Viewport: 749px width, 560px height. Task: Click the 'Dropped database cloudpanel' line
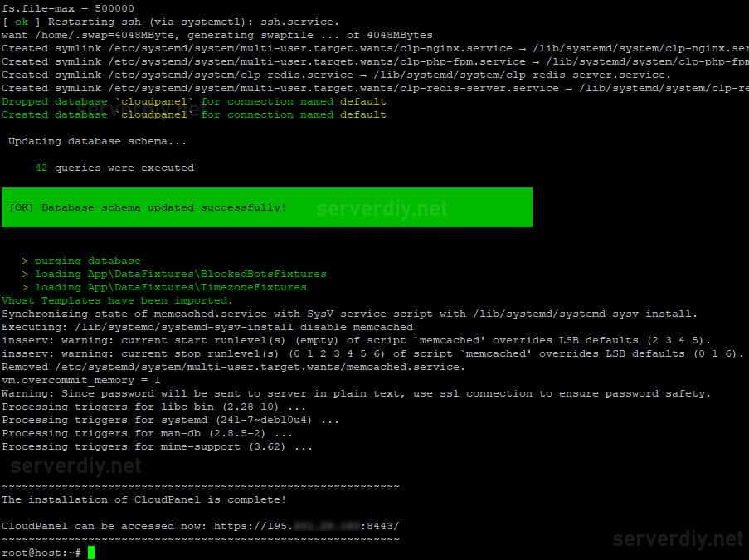194,101
